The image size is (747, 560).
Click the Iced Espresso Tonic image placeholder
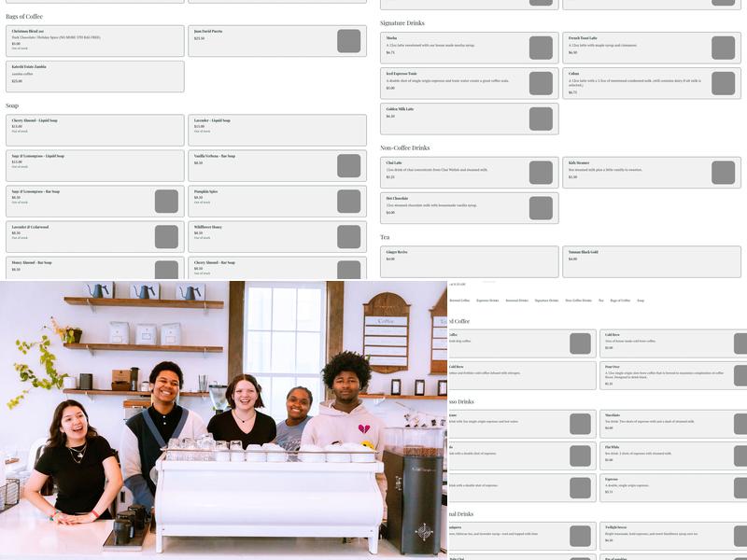tap(540, 83)
